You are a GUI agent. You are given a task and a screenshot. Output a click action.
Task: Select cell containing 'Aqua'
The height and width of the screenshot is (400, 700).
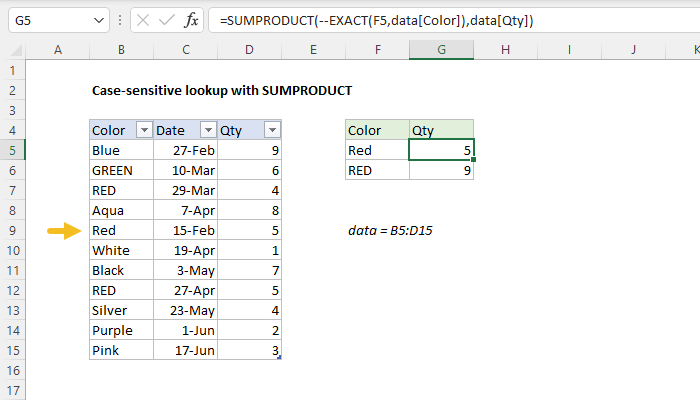[x=121, y=210]
